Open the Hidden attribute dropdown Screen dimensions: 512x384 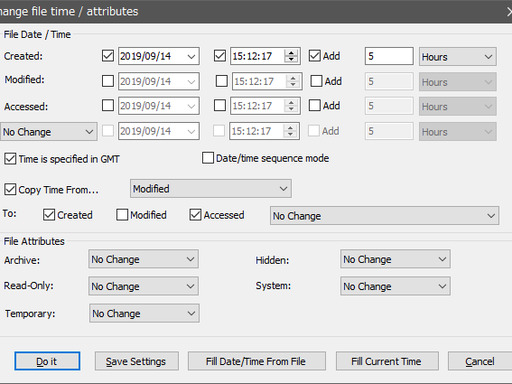pyautogui.click(x=395, y=259)
